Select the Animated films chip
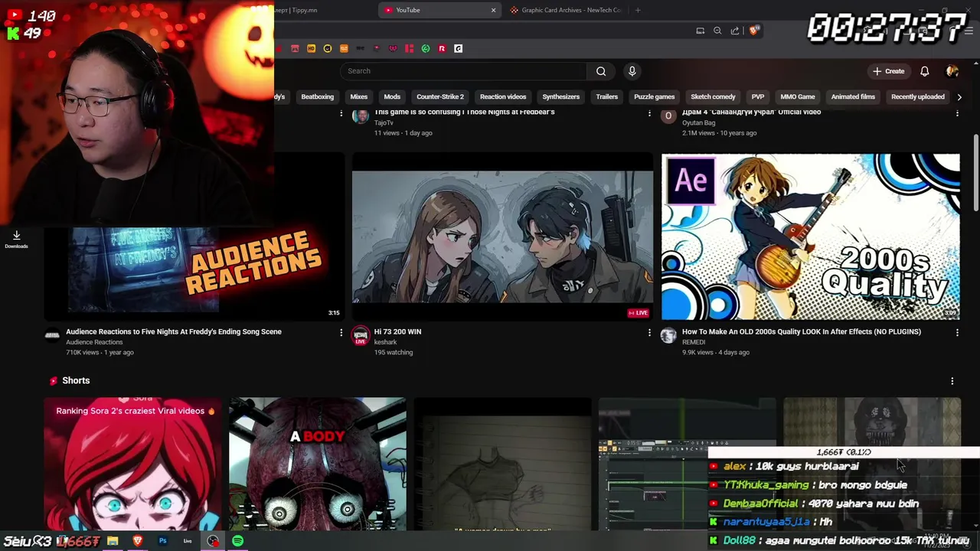Viewport: 980px width, 551px height. pos(853,96)
